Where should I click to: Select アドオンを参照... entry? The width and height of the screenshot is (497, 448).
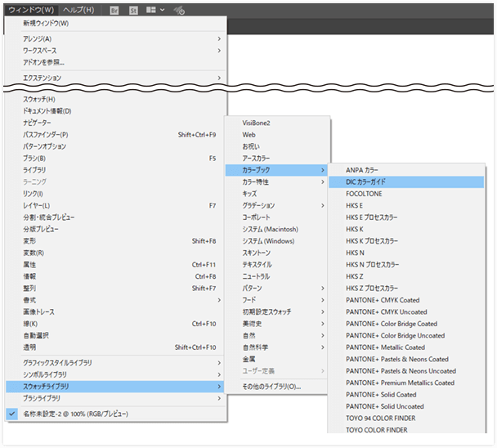pyautogui.click(x=116, y=62)
